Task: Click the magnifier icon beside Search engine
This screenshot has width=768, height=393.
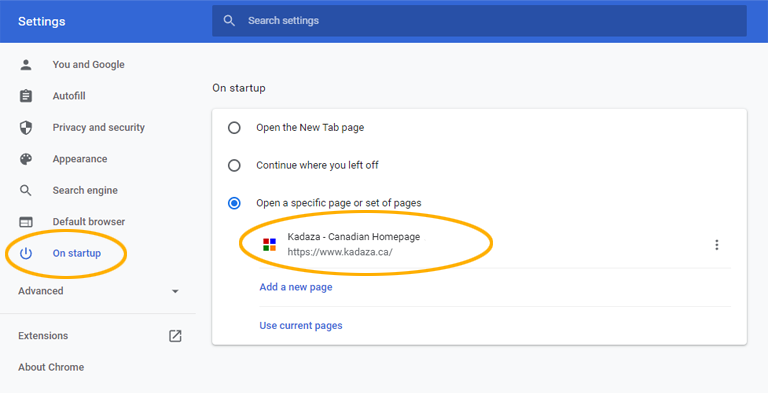Action: coord(26,190)
